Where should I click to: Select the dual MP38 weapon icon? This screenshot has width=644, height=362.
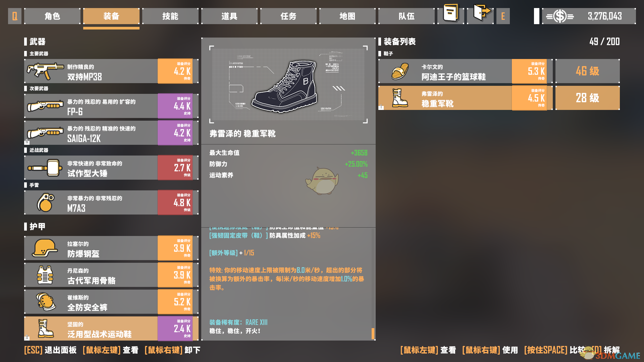[x=45, y=71]
